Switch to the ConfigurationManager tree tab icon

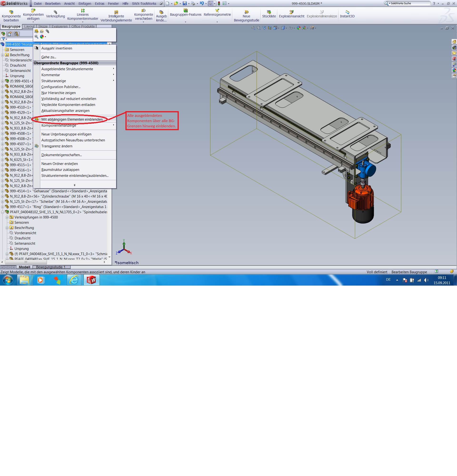(16, 34)
